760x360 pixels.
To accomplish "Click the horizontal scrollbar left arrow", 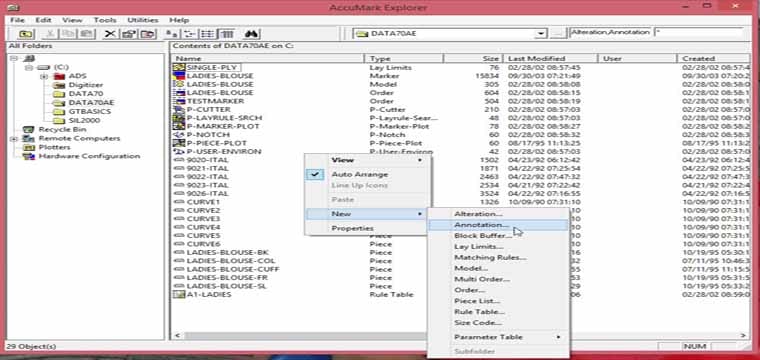I will tap(177, 336).
